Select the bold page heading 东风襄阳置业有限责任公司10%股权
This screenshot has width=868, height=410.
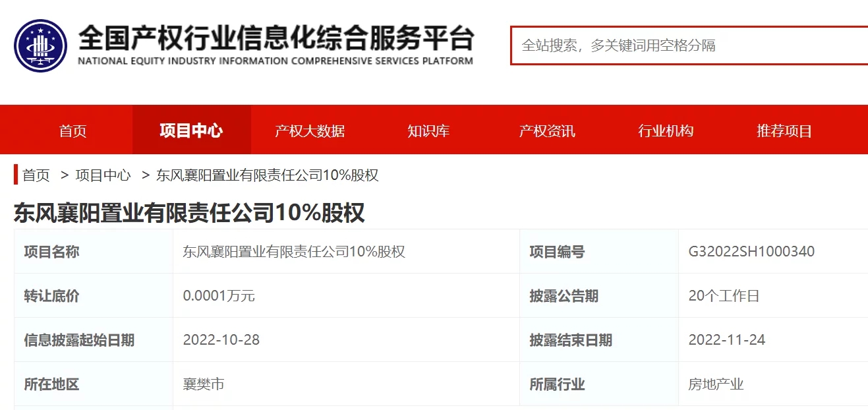point(189,213)
